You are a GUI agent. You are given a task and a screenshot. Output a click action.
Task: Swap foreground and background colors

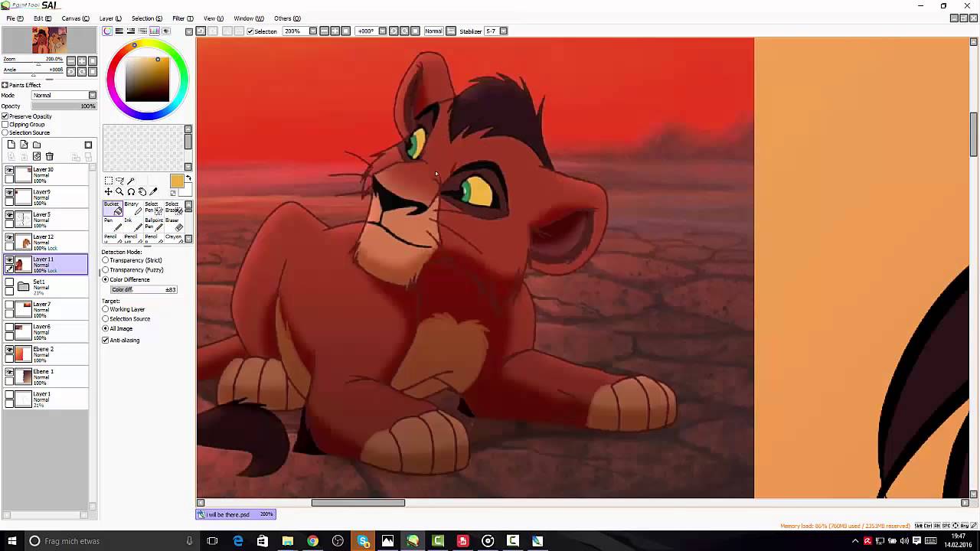tap(188, 179)
